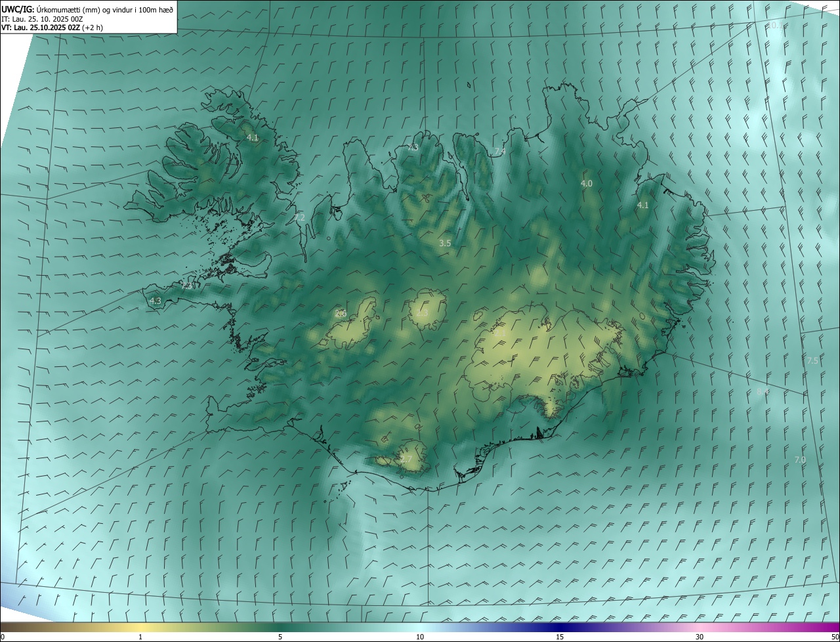Click the 7.2 value on the map
Viewport: 840px width, 642px height.
point(299,217)
